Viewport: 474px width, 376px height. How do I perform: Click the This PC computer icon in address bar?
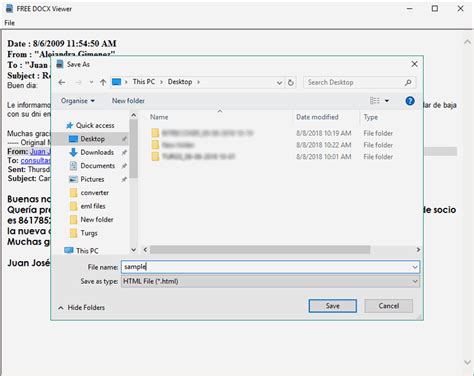[116, 82]
